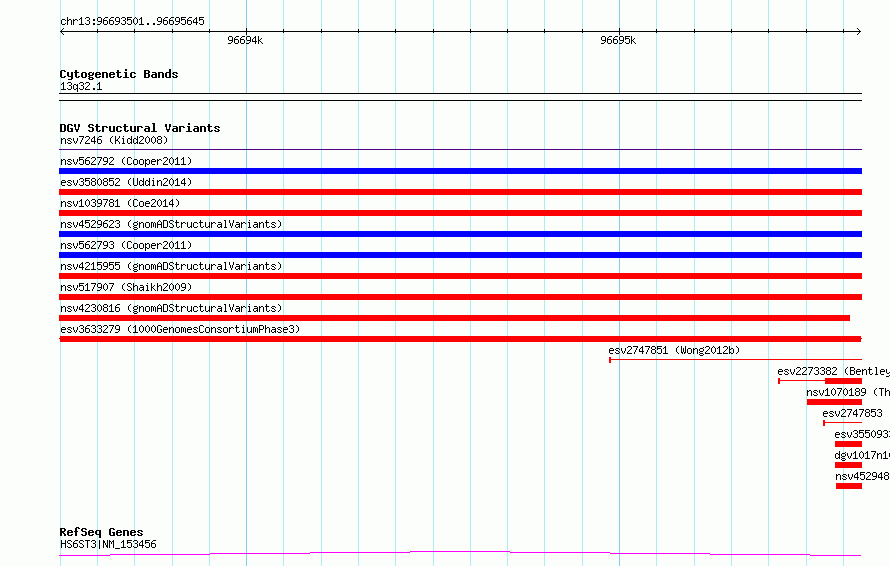The width and height of the screenshot is (890, 566).
Task: Click the HS6ST3|NM_153456 gene label
Action: coord(108,544)
